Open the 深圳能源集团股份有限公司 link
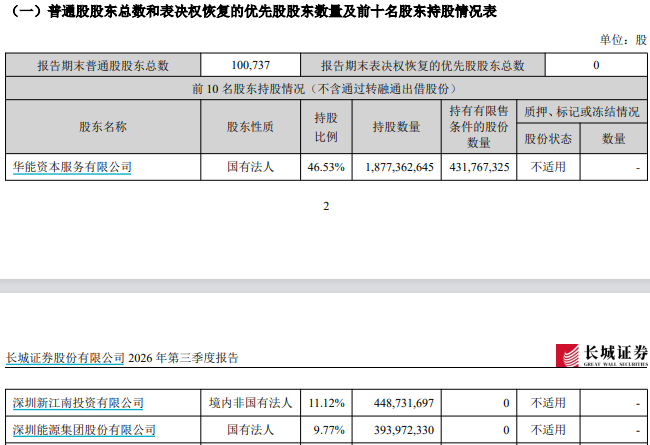 pyautogui.click(x=84, y=430)
